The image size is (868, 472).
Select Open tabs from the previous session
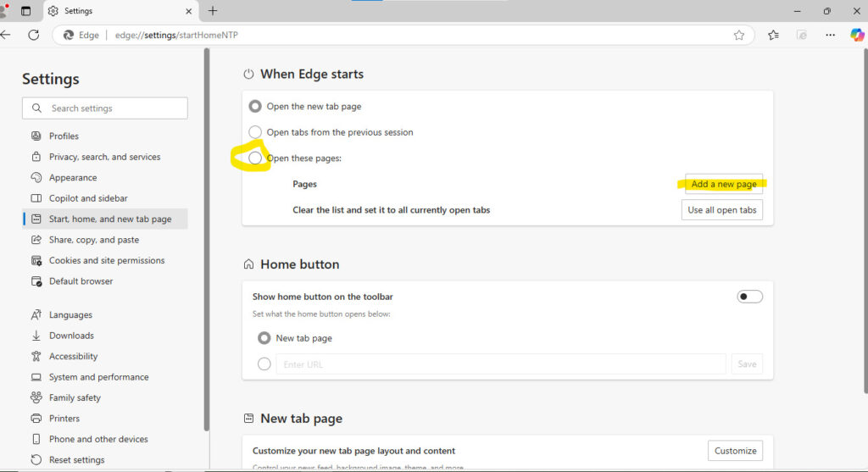click(254, 131)
